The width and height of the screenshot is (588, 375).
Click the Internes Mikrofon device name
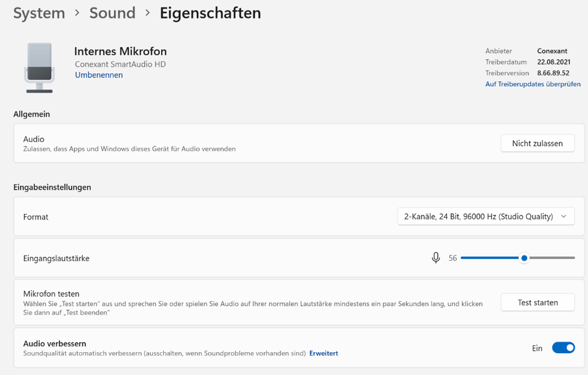click(120, 51)
